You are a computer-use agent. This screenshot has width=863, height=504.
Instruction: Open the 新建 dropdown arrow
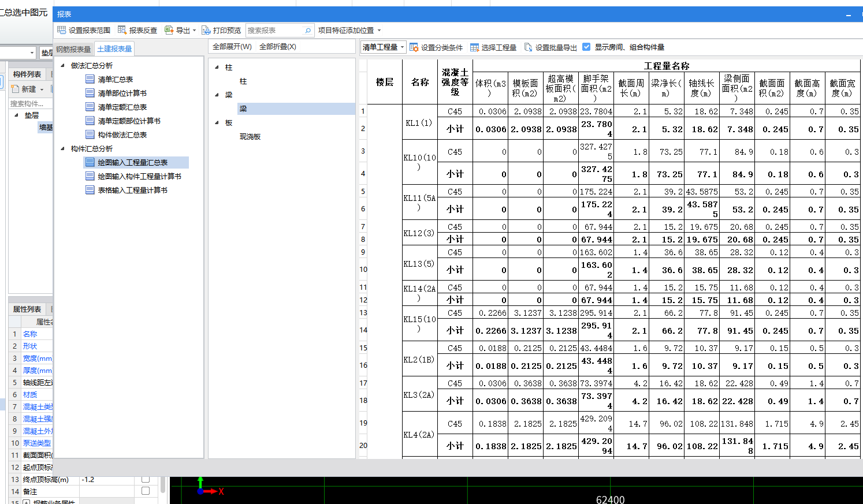[x=42, y=89]
